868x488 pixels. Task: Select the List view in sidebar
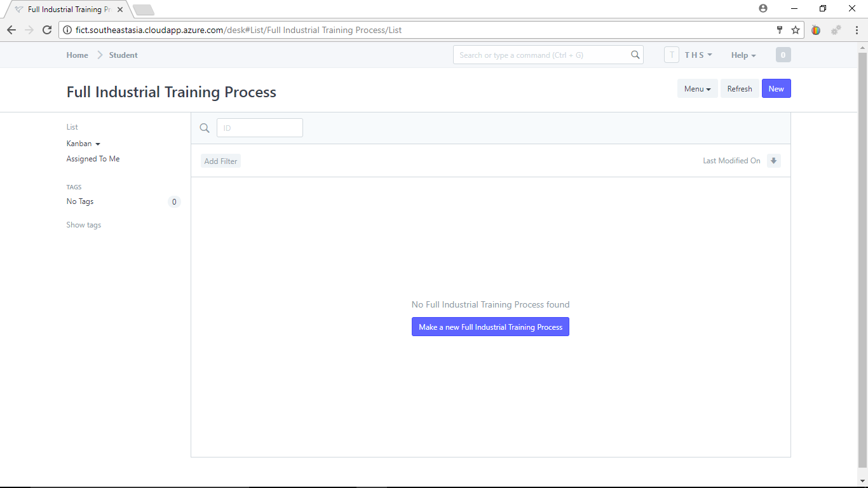click(72, 127)
